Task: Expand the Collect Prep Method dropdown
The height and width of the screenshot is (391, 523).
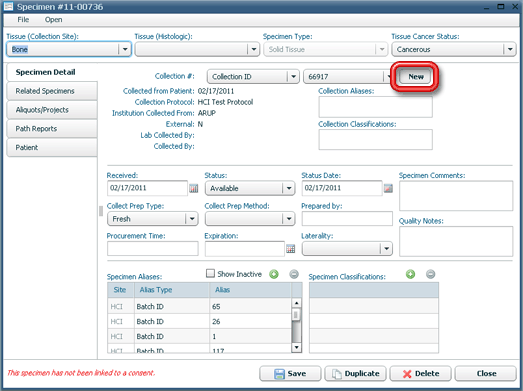Action: 289,219
